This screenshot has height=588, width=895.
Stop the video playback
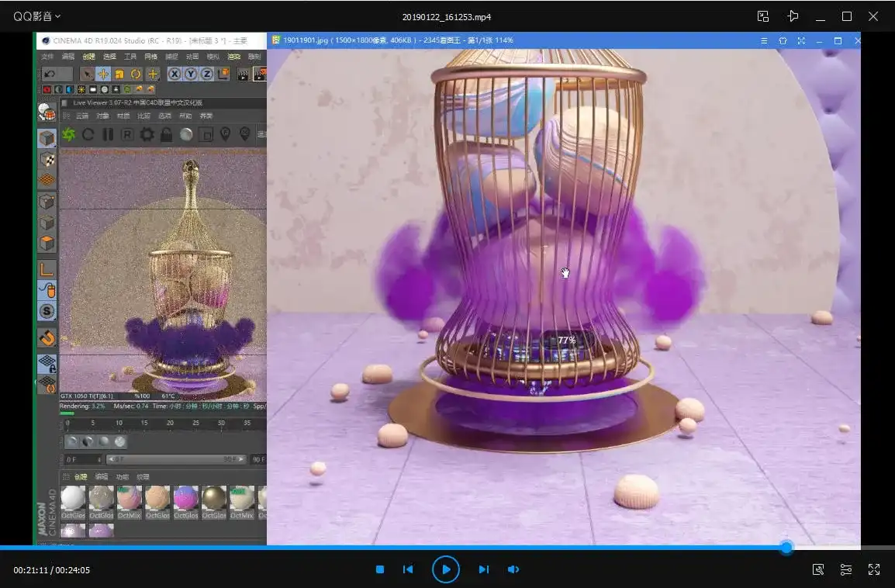380,569
